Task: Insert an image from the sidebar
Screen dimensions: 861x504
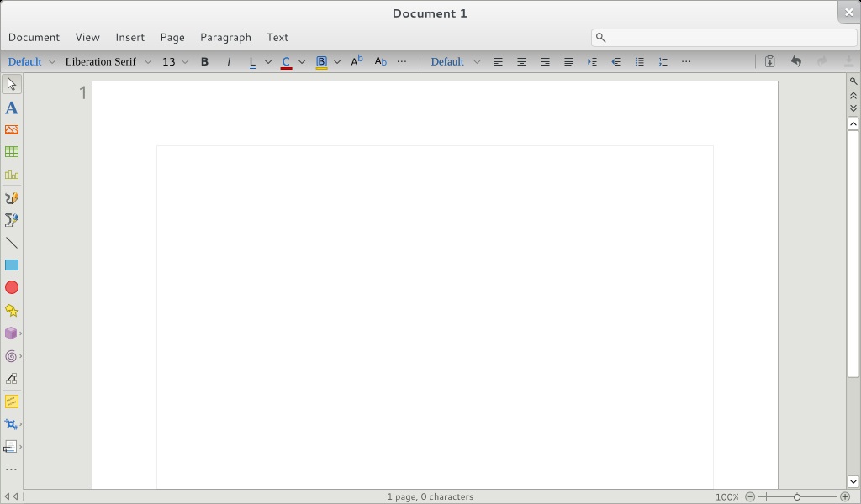Action: pos(11,129)
